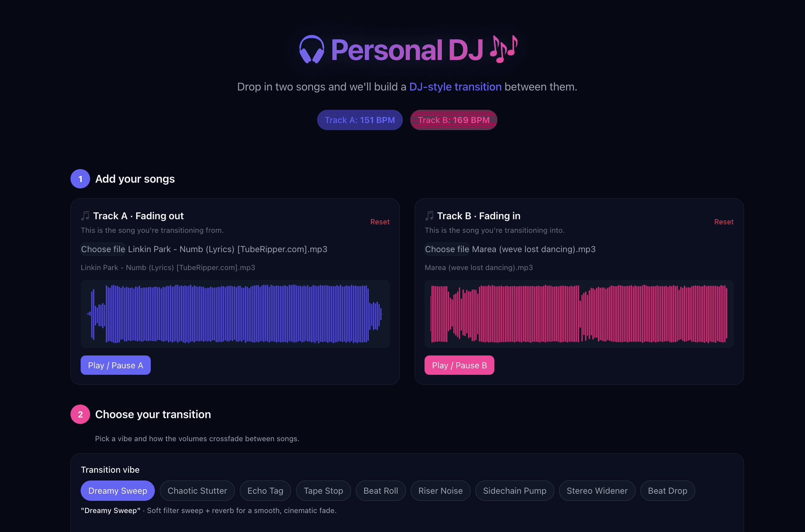
Task: Play or pause Track A
Action: tap(115, 365)
